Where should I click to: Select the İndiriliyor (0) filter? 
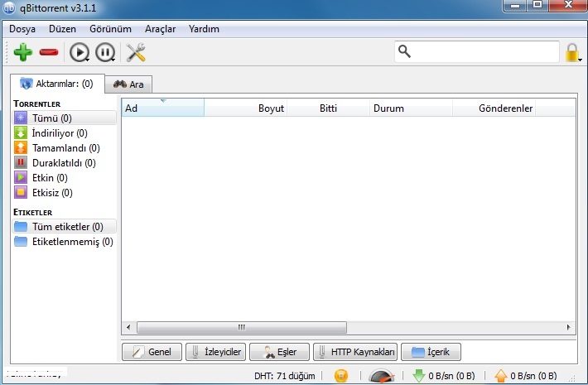coord(58,133)
